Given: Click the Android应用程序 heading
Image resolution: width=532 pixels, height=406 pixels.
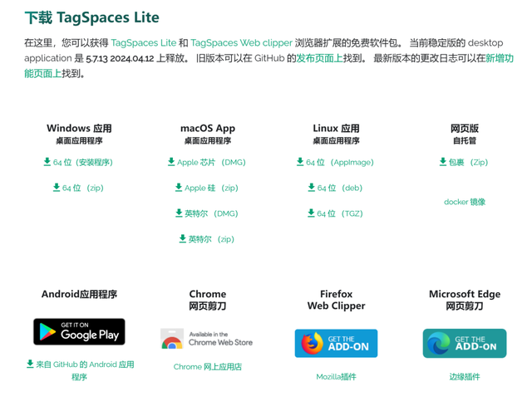Looking at the screenshot, I should click(79, 294).
